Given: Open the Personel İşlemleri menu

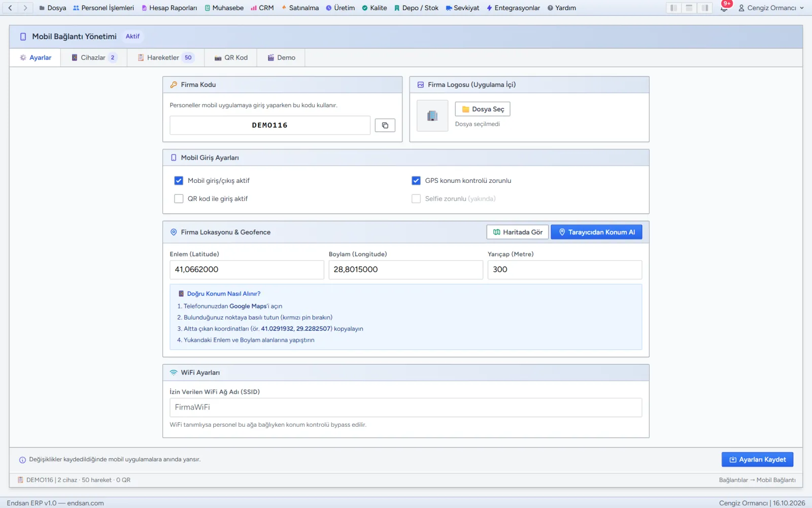Looking at the screenshot, I should (104, 8).
